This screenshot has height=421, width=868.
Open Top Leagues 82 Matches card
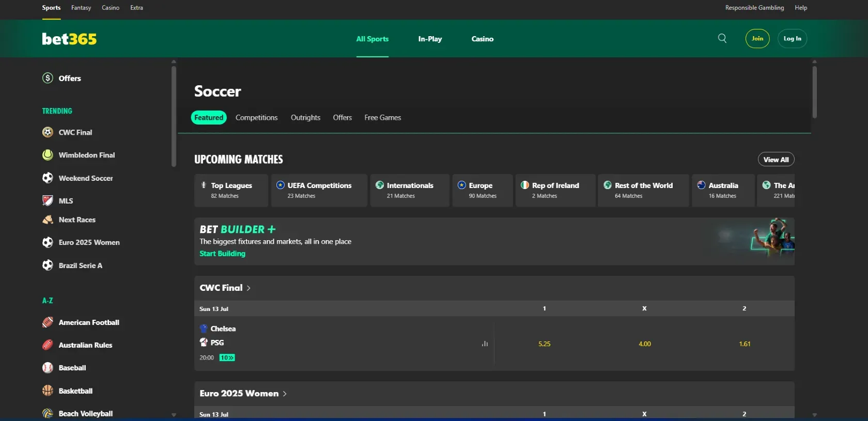231,190
